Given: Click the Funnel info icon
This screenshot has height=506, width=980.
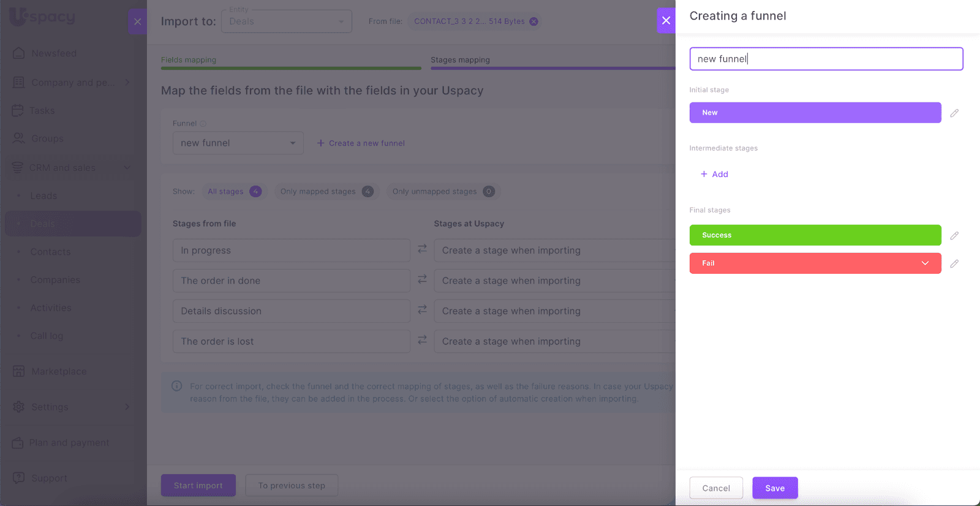Looking at the screenshot, I should pos(203,124).
